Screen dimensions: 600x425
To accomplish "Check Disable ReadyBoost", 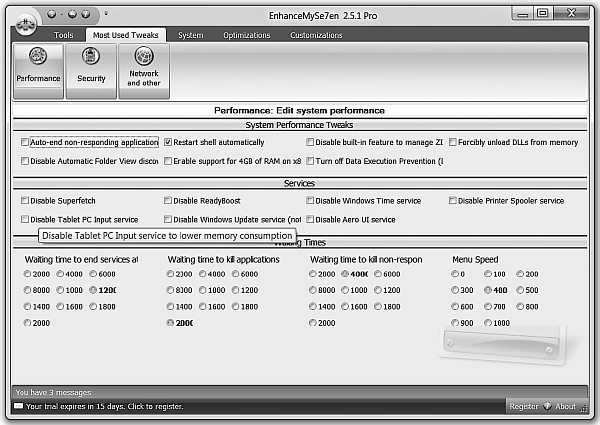I will tap(168, 200).
